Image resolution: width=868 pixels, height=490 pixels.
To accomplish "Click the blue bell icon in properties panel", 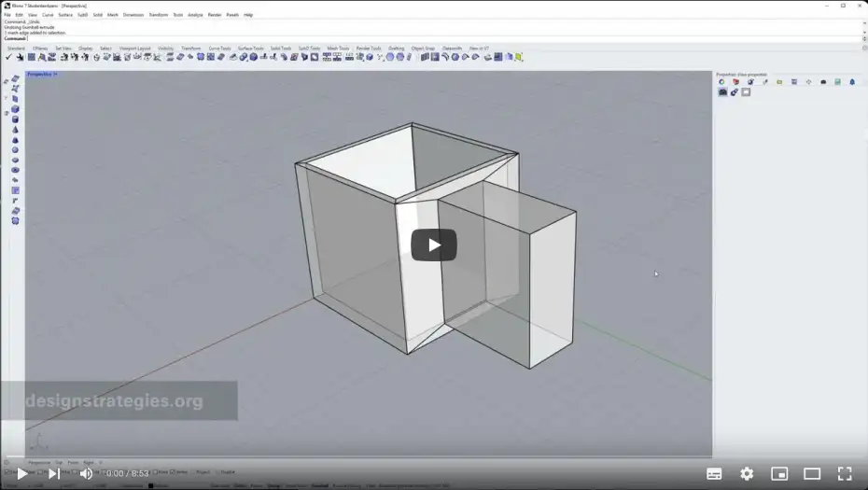I will pos(852,82).
